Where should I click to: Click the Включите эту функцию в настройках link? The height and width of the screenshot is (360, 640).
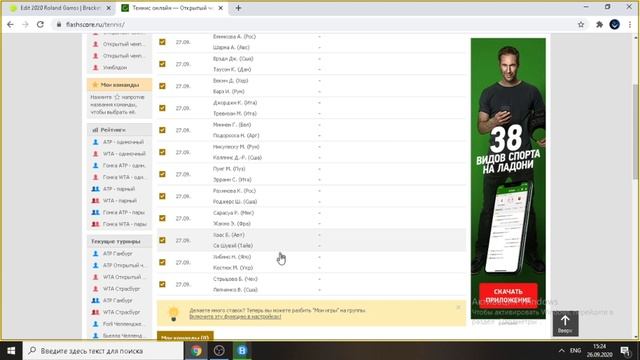(x=235, y=317)
